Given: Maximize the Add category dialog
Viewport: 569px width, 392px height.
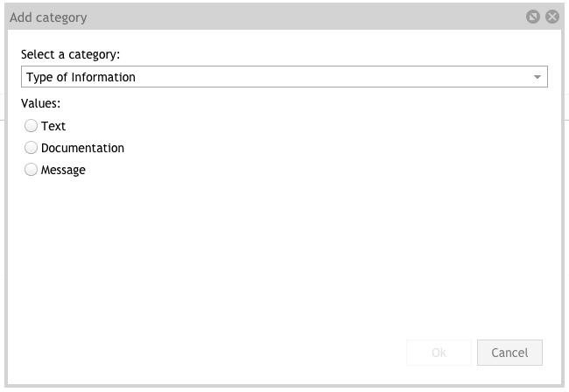Looking at the screenshot, I should [x=533, y=17].
